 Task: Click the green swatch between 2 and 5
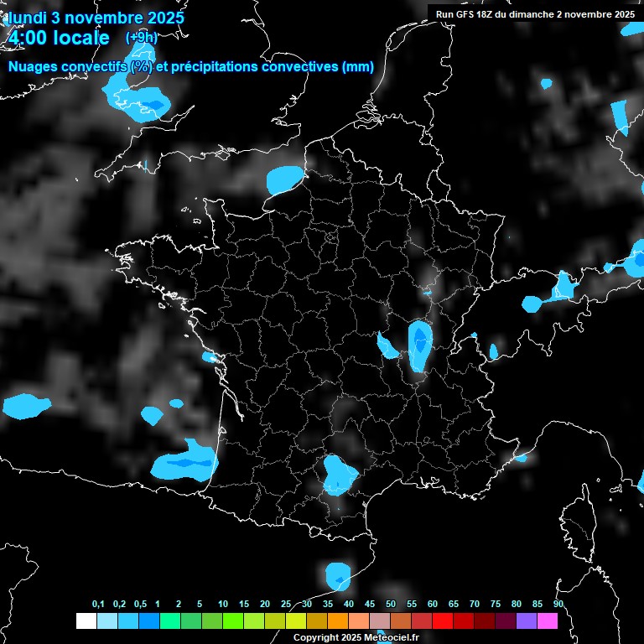pyautogui.click(x=191, y=621)
